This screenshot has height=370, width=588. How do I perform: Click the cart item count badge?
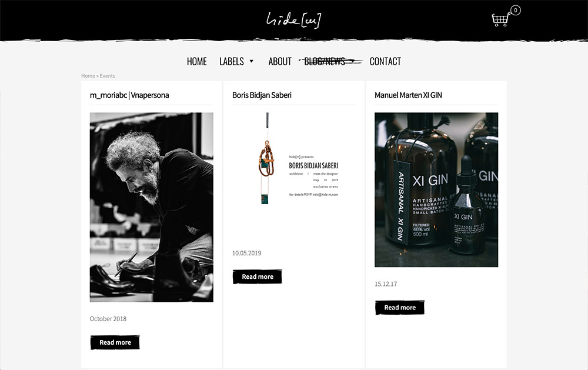tap(516, 10)
